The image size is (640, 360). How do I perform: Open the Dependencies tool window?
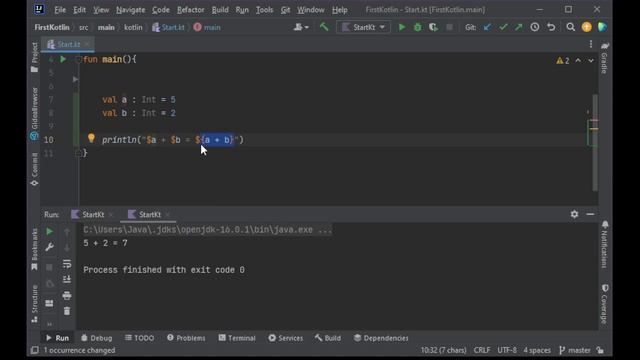381,338
